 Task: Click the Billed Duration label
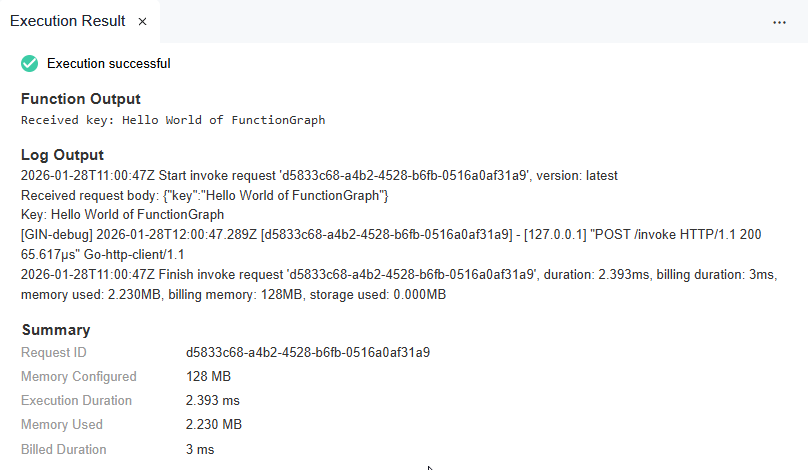pos(64,449)
